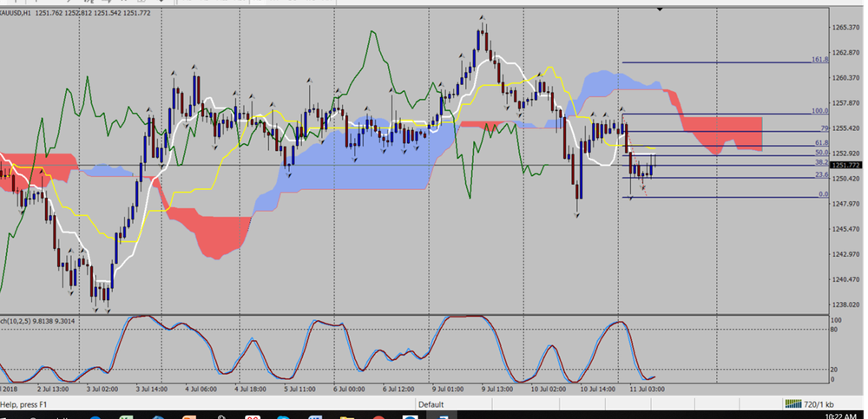
Task: Click the Default profile in status bar
Action: click(x=431, y=404)
